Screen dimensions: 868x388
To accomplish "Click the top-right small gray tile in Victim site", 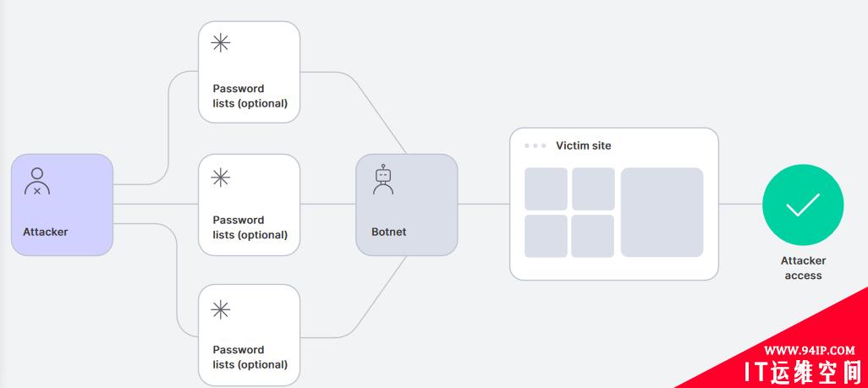I will (593, 189).
